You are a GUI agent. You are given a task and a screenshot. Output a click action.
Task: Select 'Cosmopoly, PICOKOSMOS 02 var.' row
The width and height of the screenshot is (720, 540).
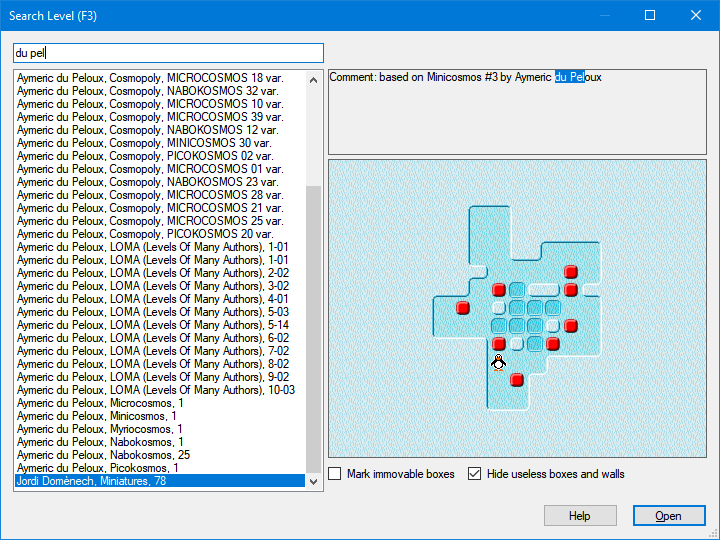pyautogui.click(x=160, y=156)
